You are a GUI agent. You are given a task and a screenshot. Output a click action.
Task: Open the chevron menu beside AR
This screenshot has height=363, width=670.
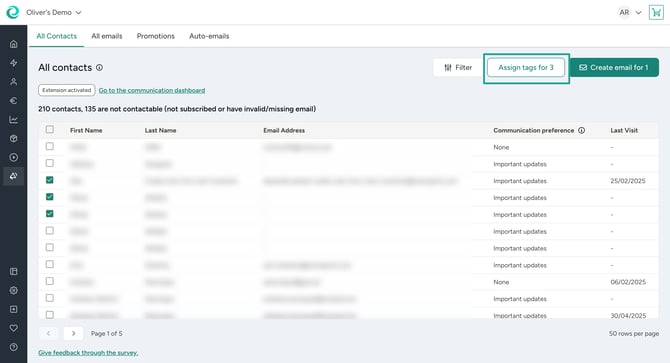click(638, 13)
